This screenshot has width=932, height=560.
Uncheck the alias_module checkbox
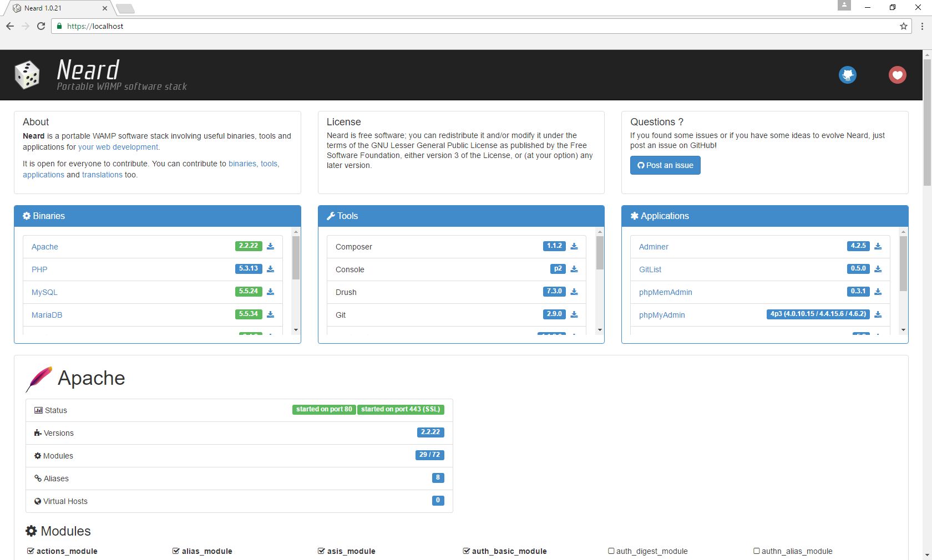(x=175, y=551)
